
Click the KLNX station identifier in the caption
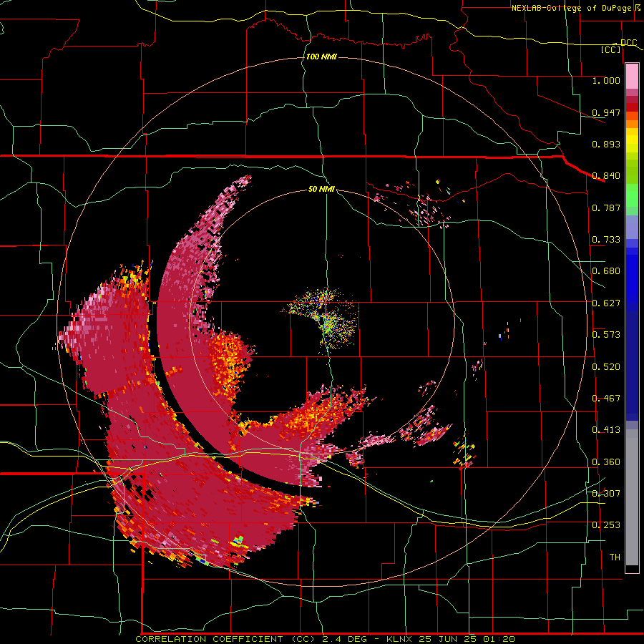click(x=399, y=639)
